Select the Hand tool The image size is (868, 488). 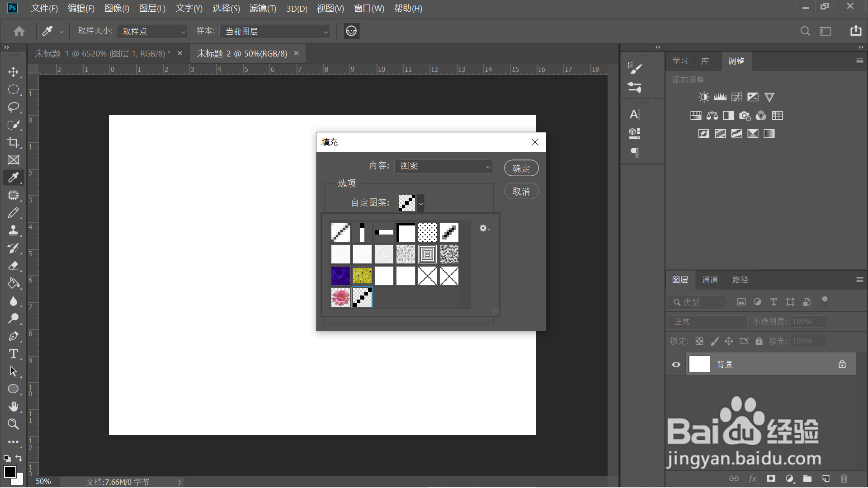point(14,407)
